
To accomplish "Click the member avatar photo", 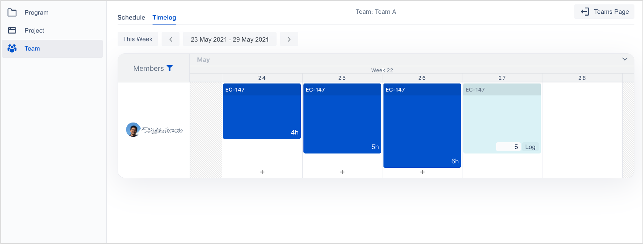I will pos(133,130).
